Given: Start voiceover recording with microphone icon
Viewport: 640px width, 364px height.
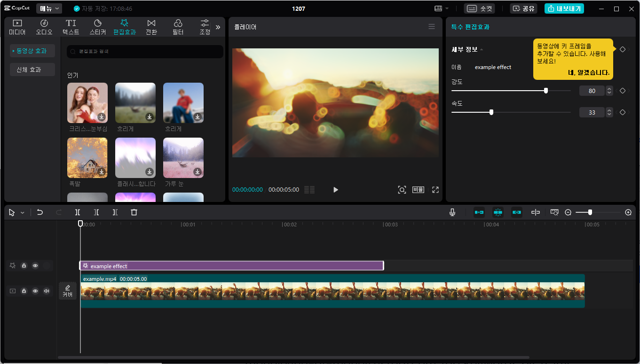Looking at the screenshot, I should (x=452, y=212).
